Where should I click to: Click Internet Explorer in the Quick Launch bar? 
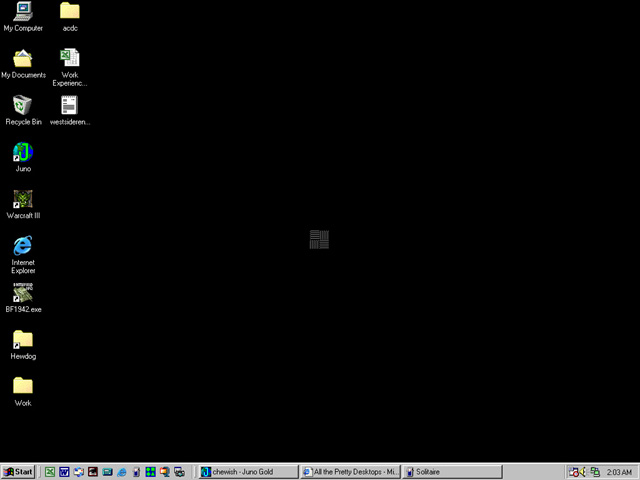point(122,471)
